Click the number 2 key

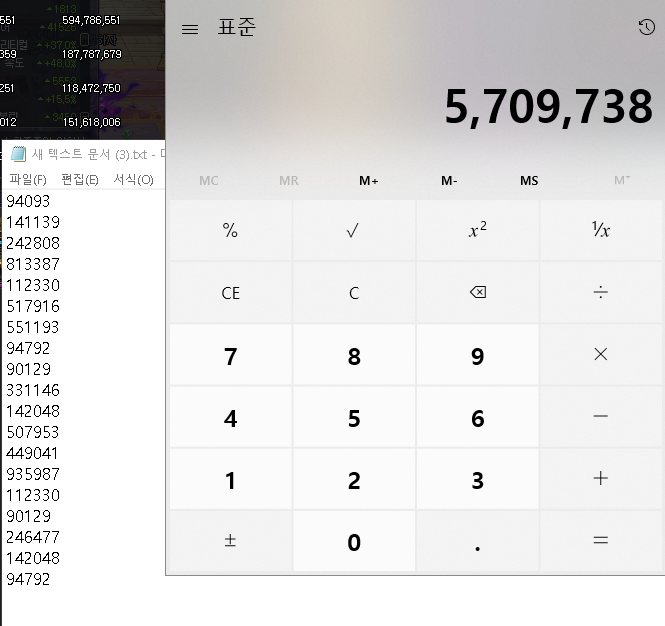click(x=354, y=478)
